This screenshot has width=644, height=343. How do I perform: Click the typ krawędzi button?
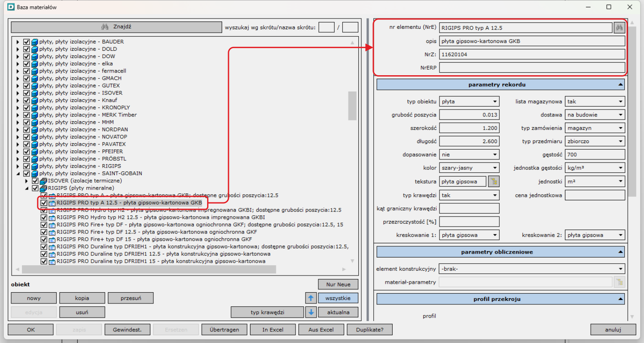tap(267, 312)
